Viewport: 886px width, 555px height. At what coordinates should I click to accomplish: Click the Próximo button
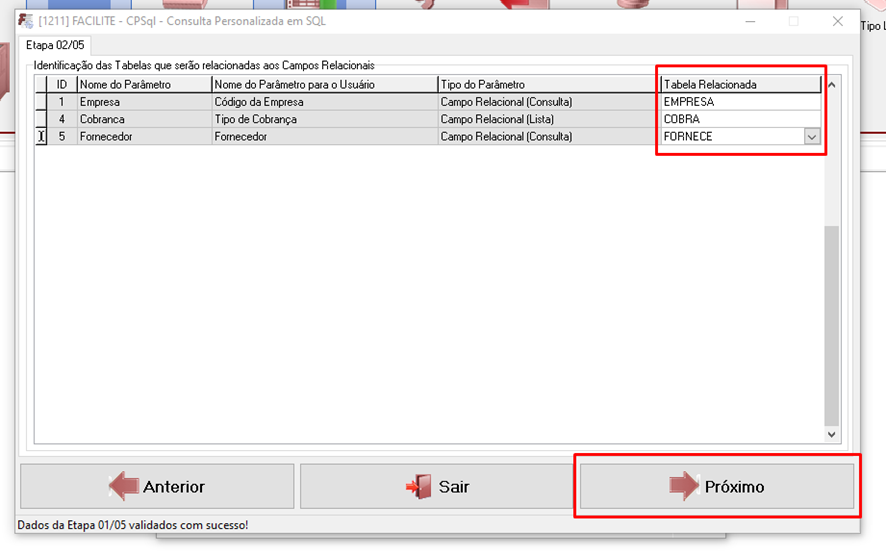(x=716, y=487)
